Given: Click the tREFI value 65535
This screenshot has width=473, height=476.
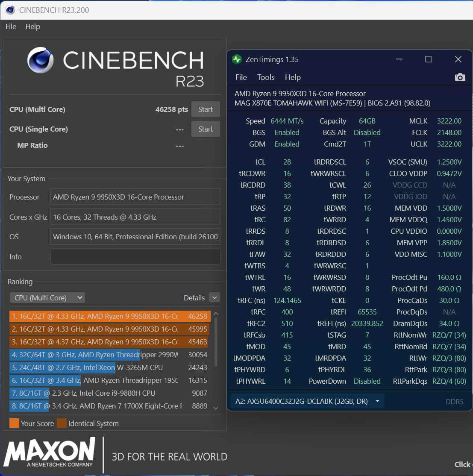Looking at the screenshot, I should coord(367,312).
